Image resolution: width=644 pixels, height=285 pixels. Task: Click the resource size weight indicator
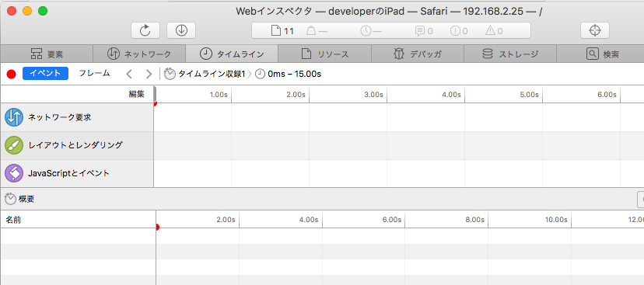317,31
